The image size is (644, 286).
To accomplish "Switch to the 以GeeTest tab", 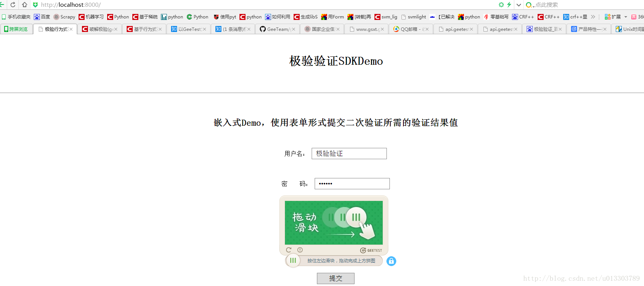I will click(189, 29).
